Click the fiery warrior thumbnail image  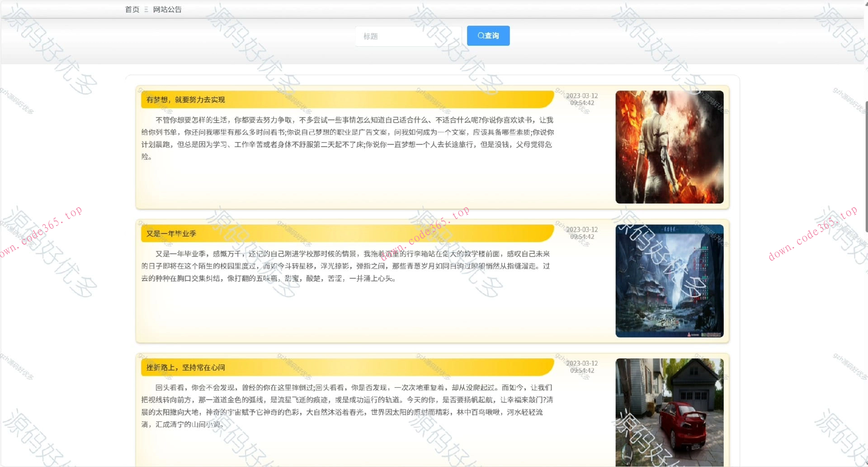point(670,146)
